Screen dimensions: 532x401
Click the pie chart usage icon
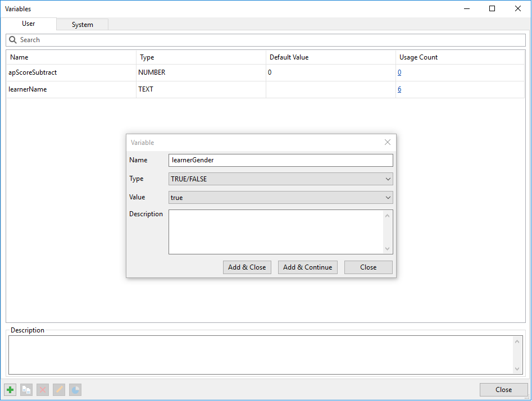[75, 389]
